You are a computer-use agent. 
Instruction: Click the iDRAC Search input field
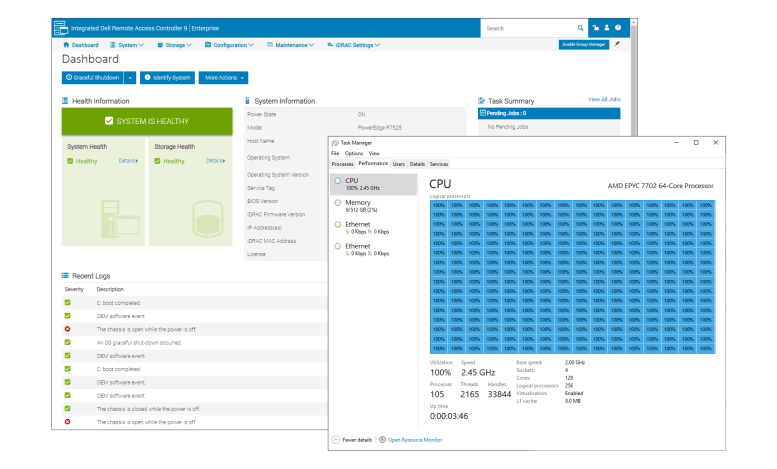point(530,28)
